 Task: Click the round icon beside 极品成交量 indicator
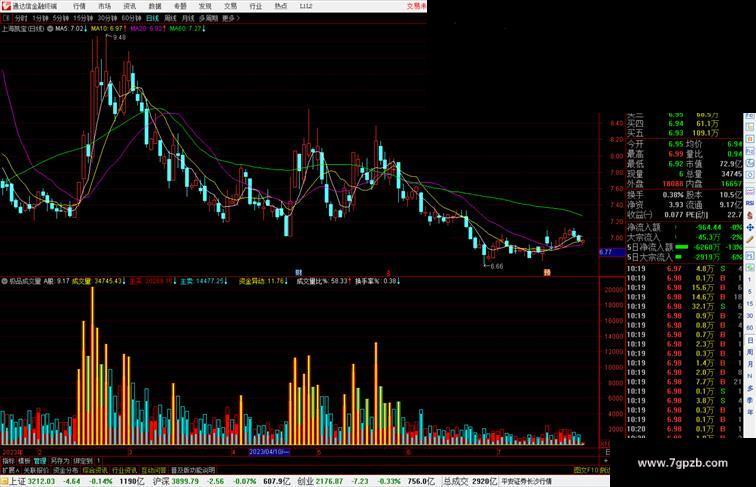pyautogui.click(x=4, y=281)
